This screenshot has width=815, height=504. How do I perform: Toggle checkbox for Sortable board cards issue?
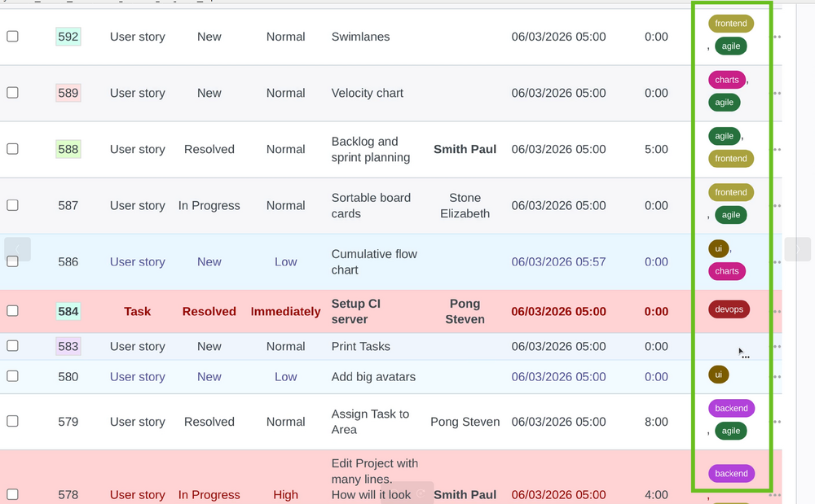click(12, 205)
